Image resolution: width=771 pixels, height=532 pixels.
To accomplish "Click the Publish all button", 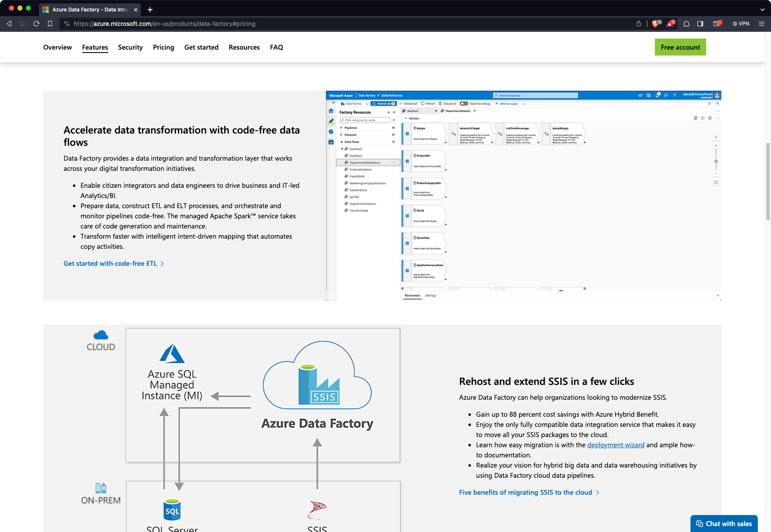I will (x=384, y=103).
